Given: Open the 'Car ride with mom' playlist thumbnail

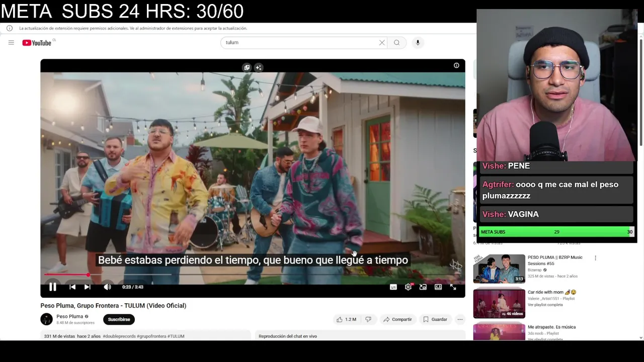Looking at the screenshot, I should point(499,304).
